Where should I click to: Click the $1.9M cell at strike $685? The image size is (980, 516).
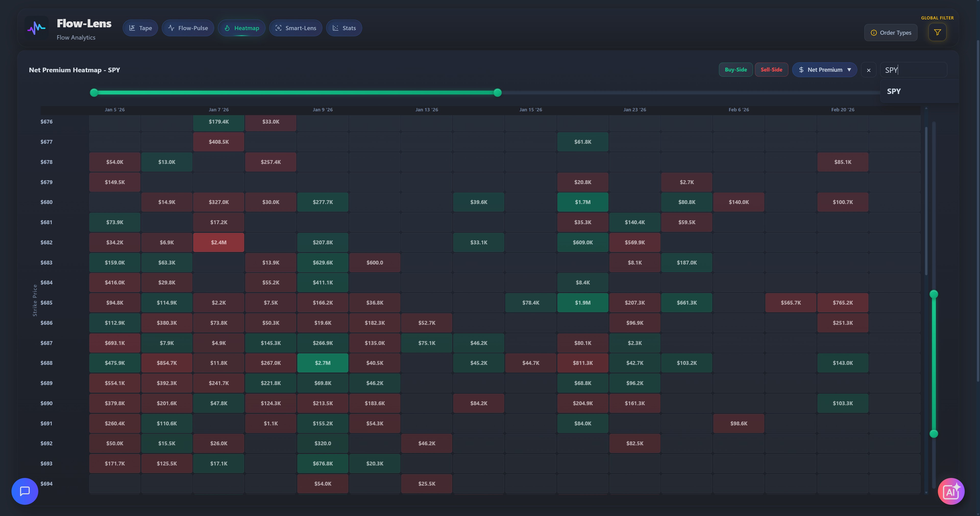[x=583, y=303]
